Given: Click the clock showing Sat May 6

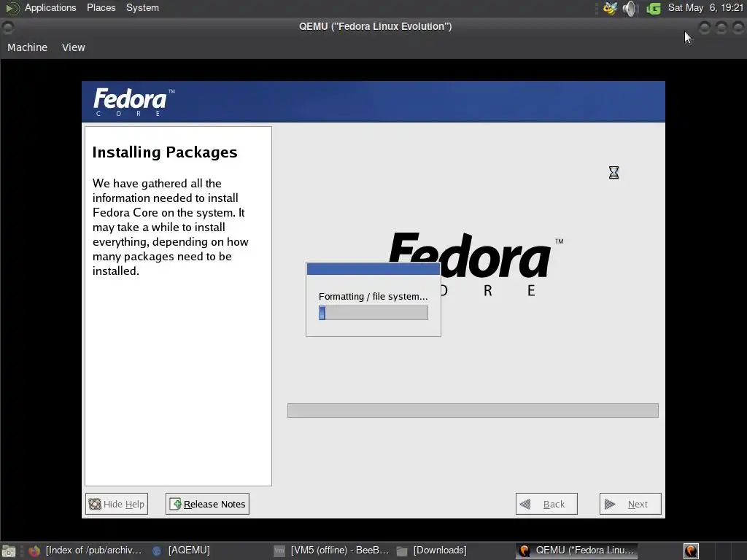Looking at the screenshot, I should pyautogui.click(x=705, y=7).
